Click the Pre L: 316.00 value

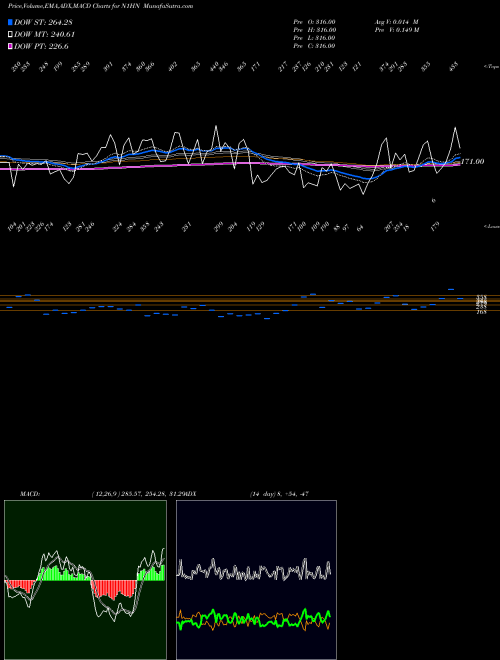pos(314,38)
